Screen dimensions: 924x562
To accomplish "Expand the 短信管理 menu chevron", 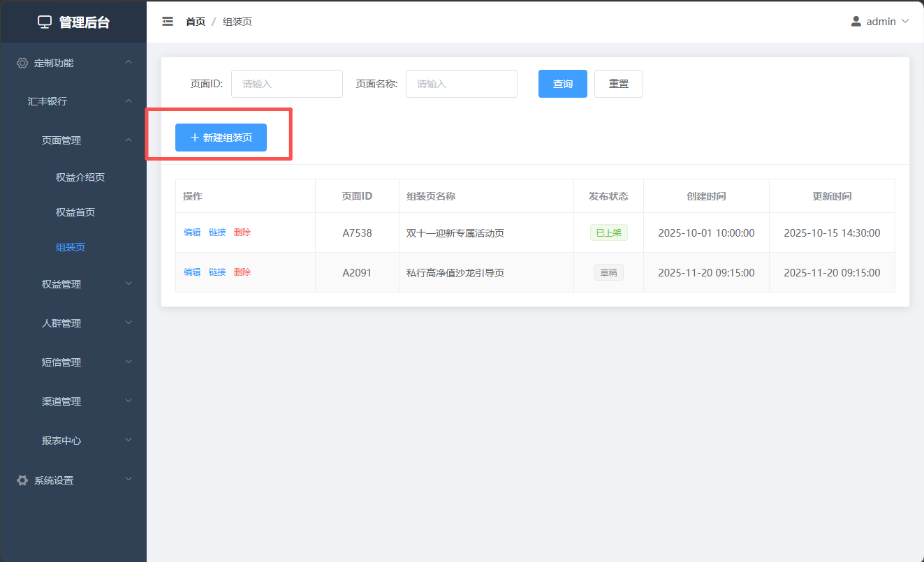I will pos(129,362).
